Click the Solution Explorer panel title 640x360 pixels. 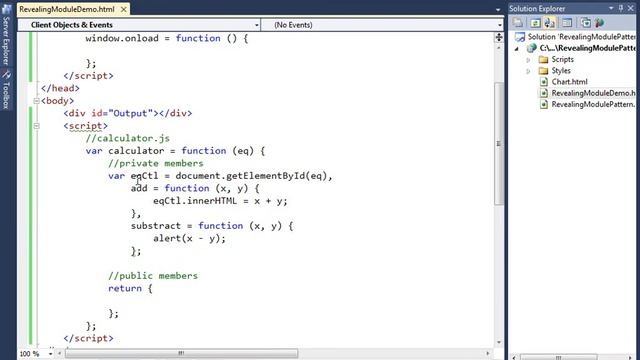point(537,8)
